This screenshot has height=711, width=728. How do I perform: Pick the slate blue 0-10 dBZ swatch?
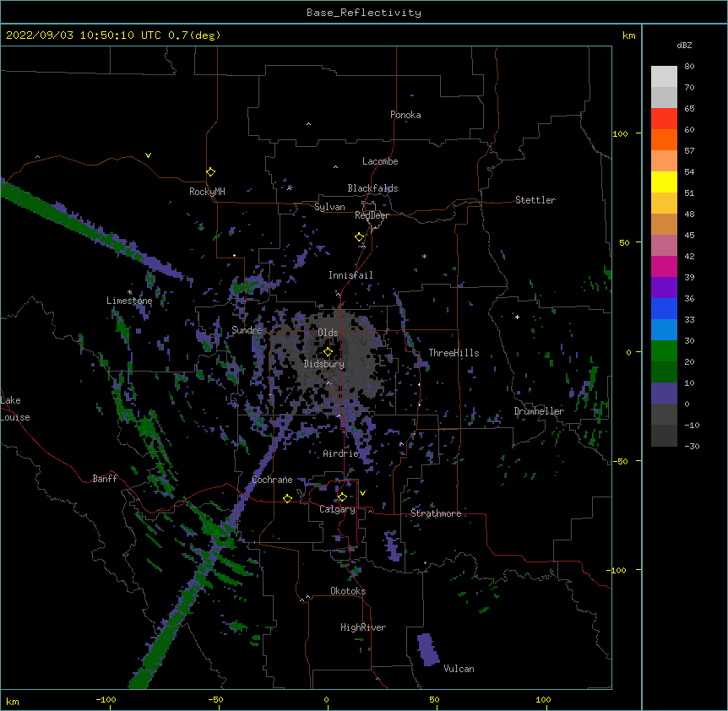(664, 393)
